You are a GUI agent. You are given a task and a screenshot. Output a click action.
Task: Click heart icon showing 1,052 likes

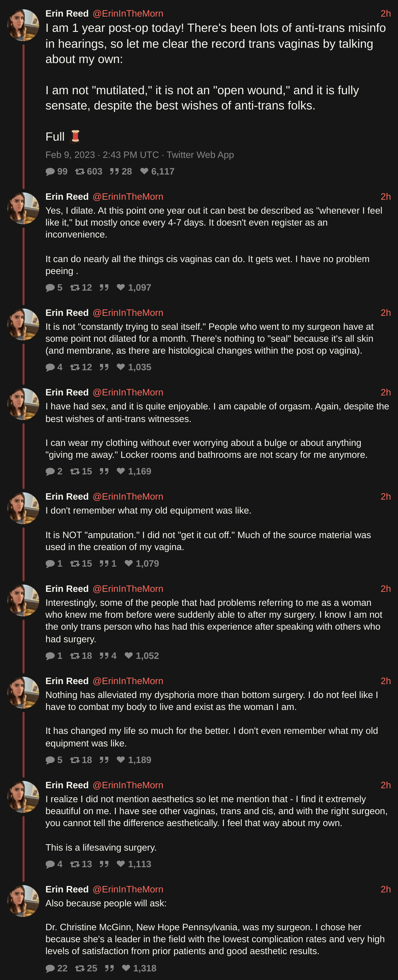(x=129, y=656)
